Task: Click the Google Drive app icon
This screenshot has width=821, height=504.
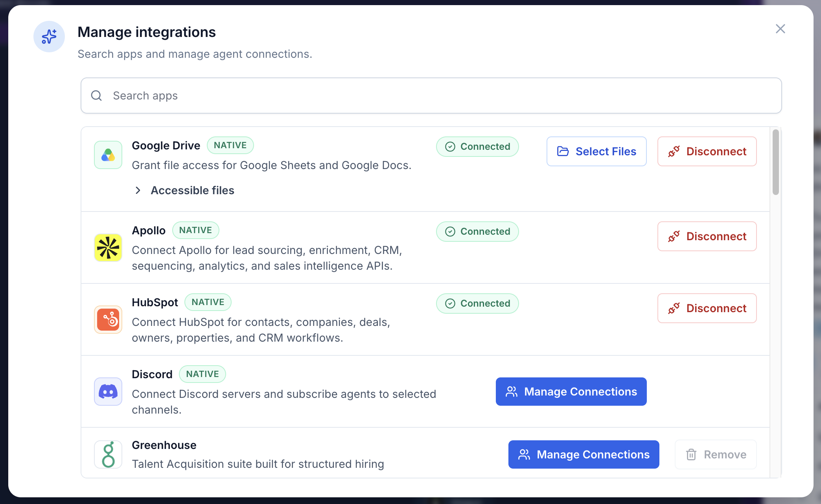Action: pos(108,155)
